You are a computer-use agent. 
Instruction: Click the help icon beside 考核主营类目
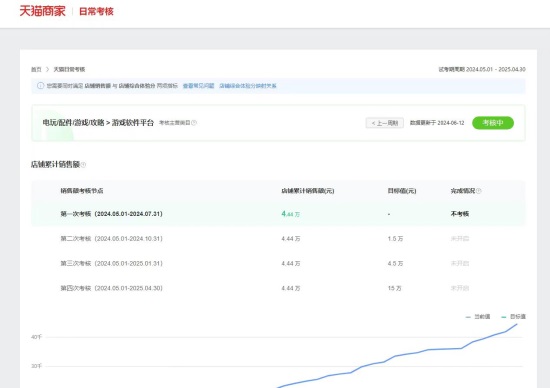[x=194, y=122]
